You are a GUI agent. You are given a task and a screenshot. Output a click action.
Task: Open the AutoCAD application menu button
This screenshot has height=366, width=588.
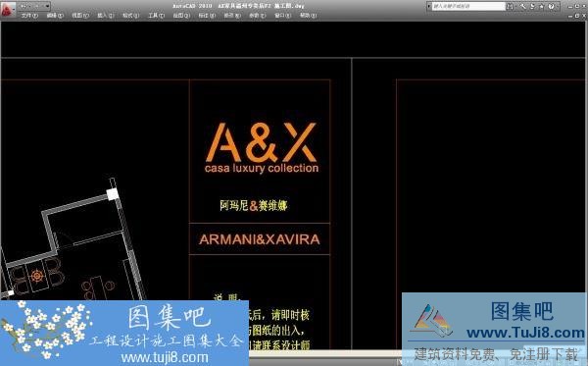[8, 9]
